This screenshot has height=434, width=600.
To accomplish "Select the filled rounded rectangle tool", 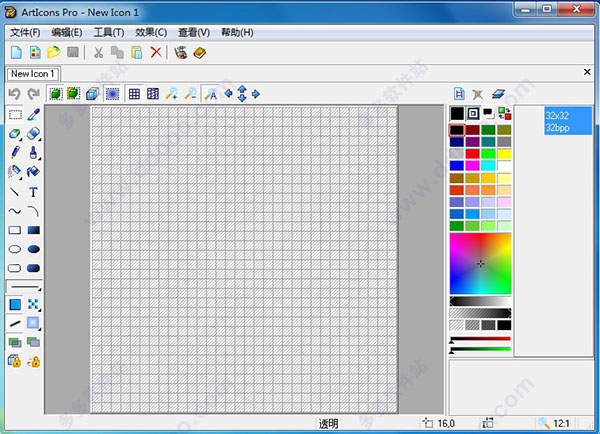I will click(x=34, y=268).
